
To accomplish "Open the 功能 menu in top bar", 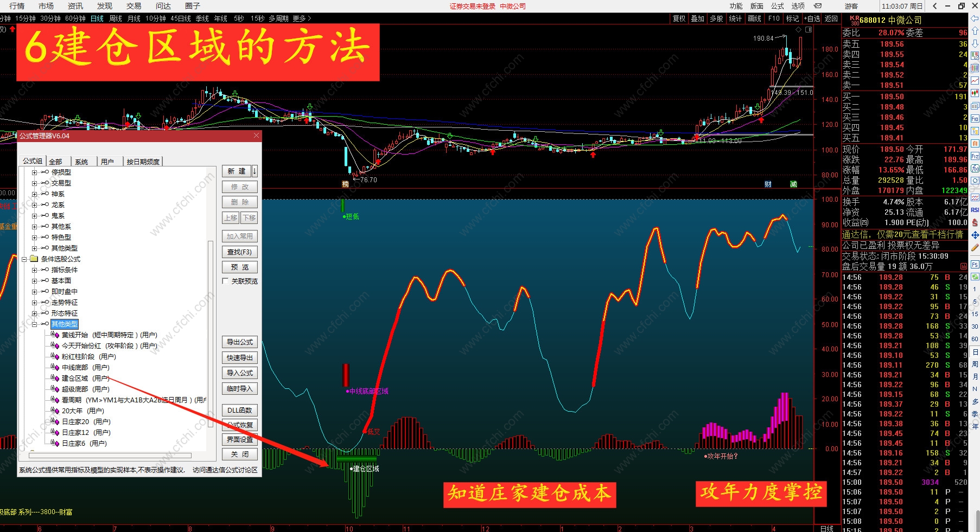I will click(x=736, y=6).
